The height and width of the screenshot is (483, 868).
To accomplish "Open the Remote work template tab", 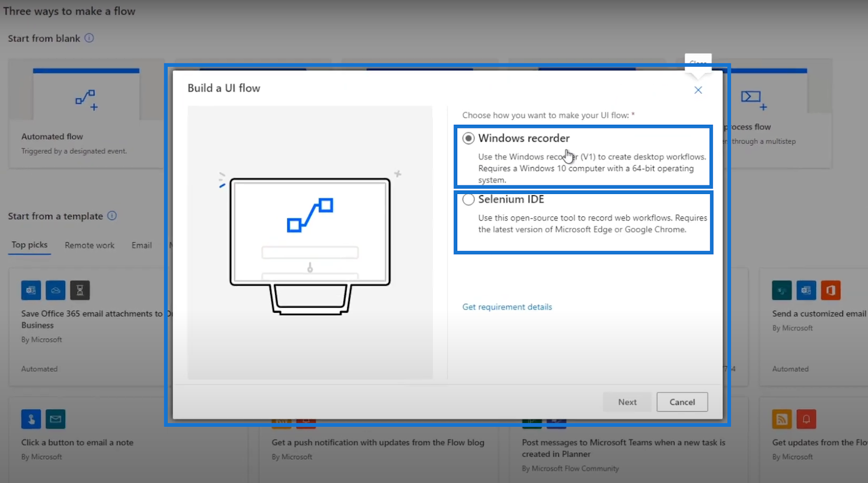I will 90,246.
